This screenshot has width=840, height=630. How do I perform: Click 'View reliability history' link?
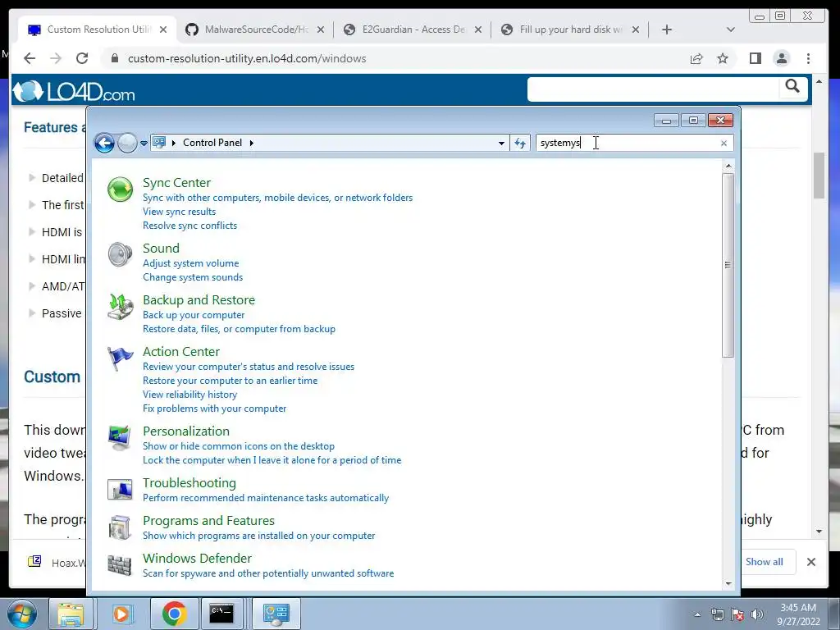point(189,395)
